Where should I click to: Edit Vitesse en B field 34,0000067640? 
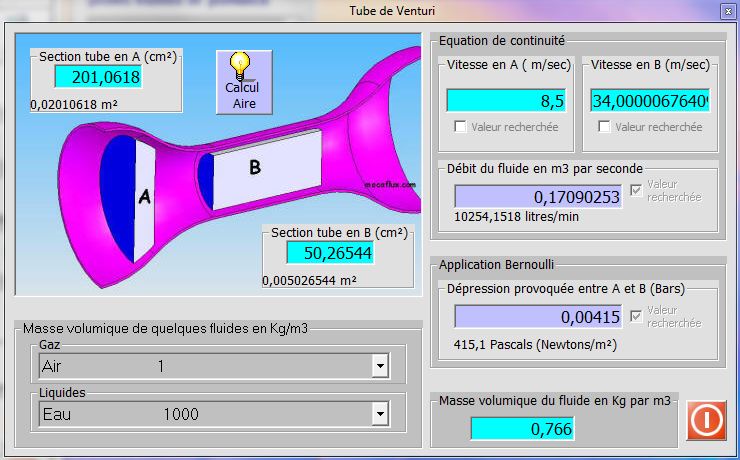point(650,100)
